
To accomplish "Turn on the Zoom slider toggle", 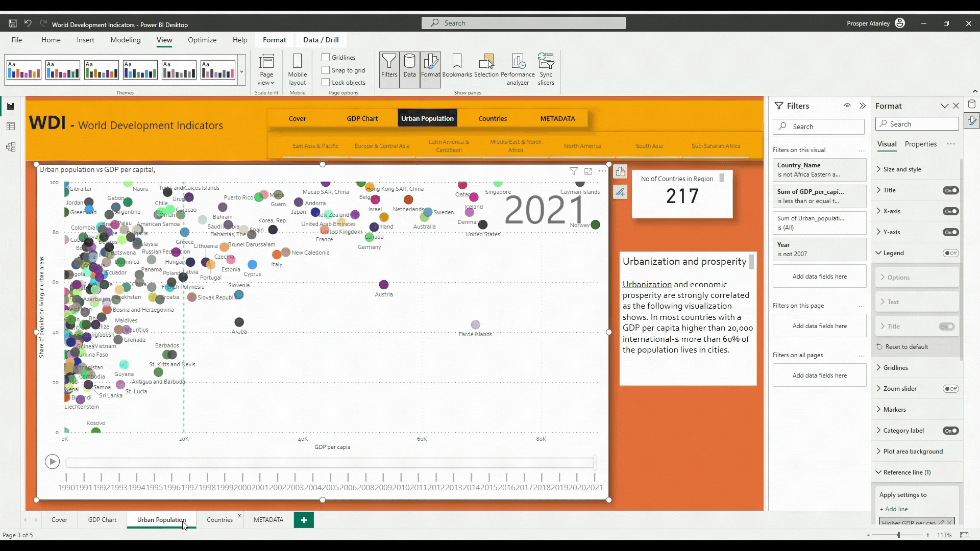I will pos(950,389).
